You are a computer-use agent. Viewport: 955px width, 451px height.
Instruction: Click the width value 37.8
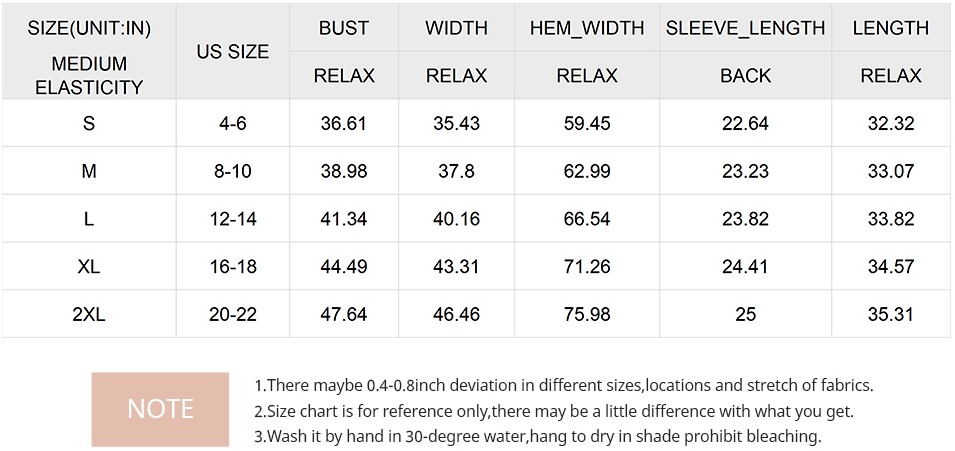pos(457,171)
